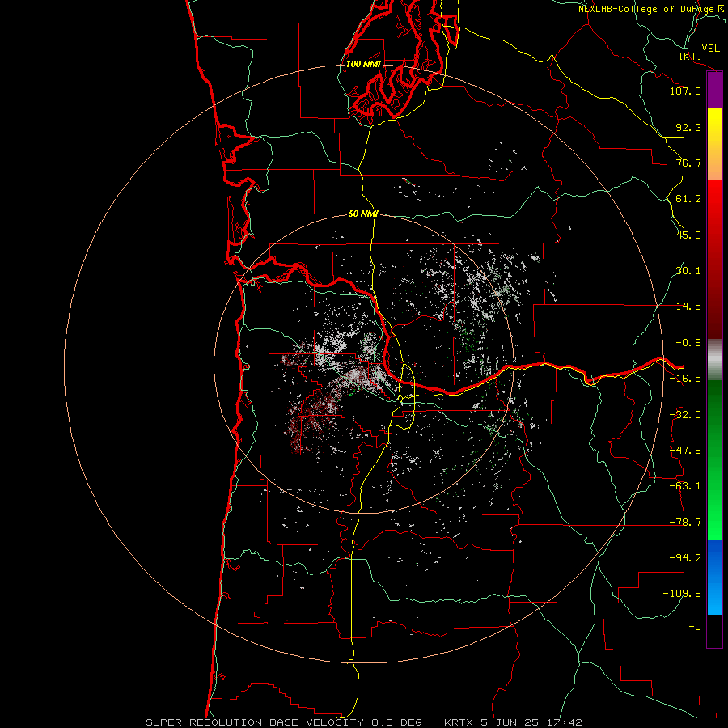Screen dimensions: 728x728
Task: Select the "61.2" scale value
Action: (x=688, y=199)
